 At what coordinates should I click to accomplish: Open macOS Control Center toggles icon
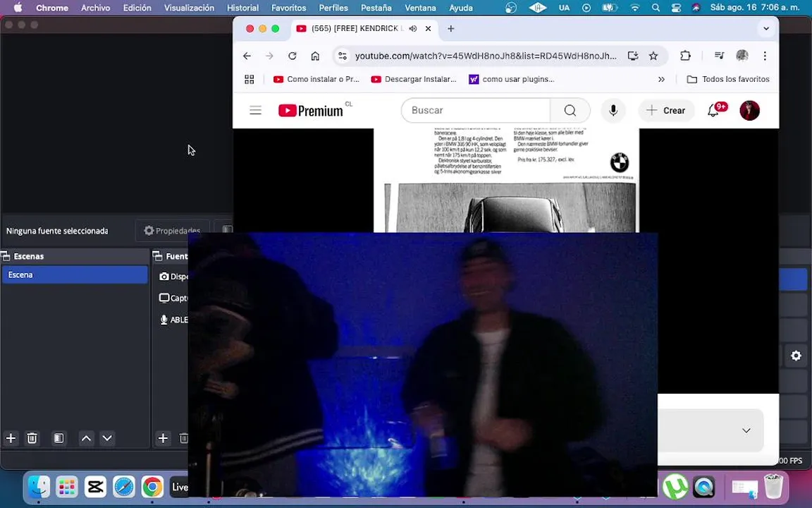tap(677, 8)
